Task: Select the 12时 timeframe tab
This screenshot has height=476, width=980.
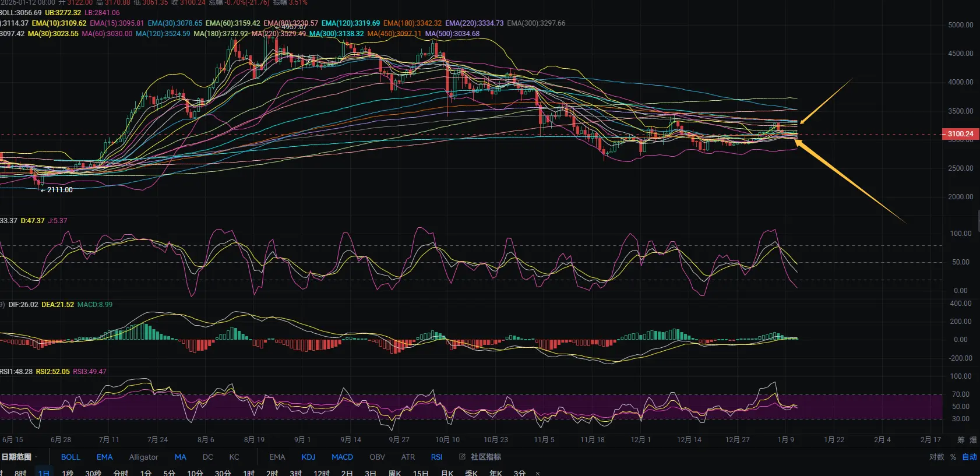Action: 321,473
